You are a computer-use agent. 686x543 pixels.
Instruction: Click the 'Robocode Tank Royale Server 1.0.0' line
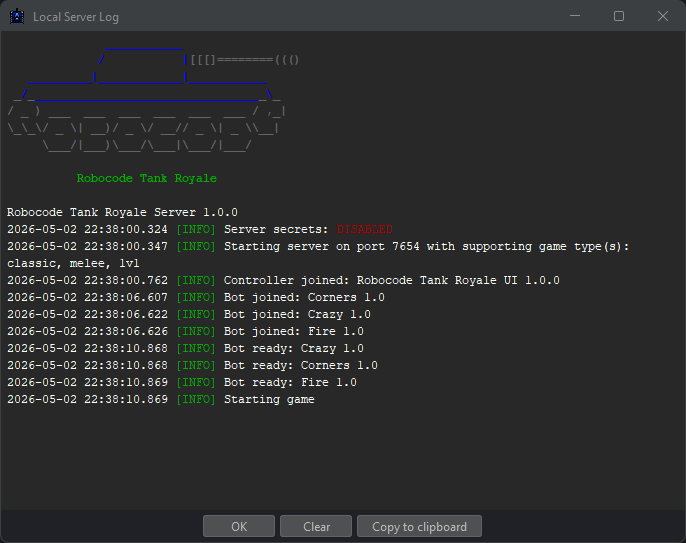pos(122,212)
